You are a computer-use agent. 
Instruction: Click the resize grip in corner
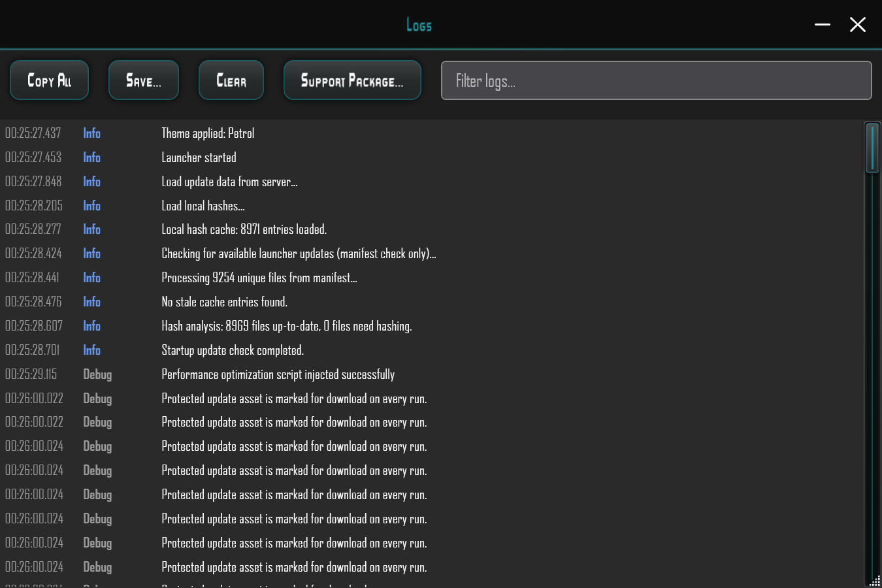click(875, 581)
